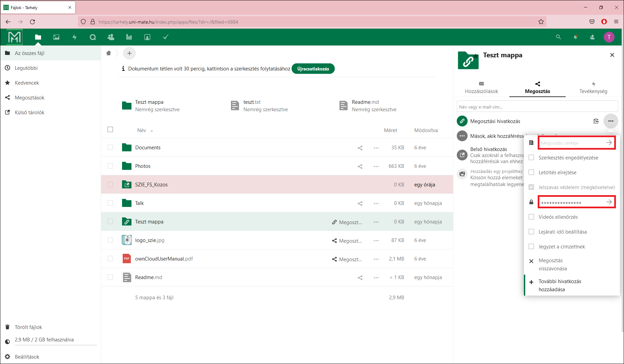Image resolution: width=624 pixels, height=364 pixels.
Task: Open the Tasks checkmark app icon
Action: tap(166, 37)
